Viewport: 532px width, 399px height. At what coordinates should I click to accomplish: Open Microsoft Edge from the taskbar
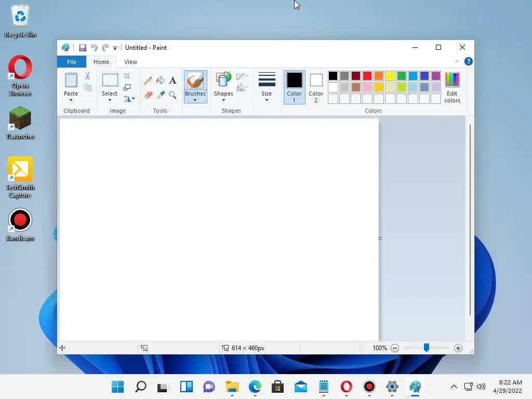pyautogui.click(x=255, y=387)
